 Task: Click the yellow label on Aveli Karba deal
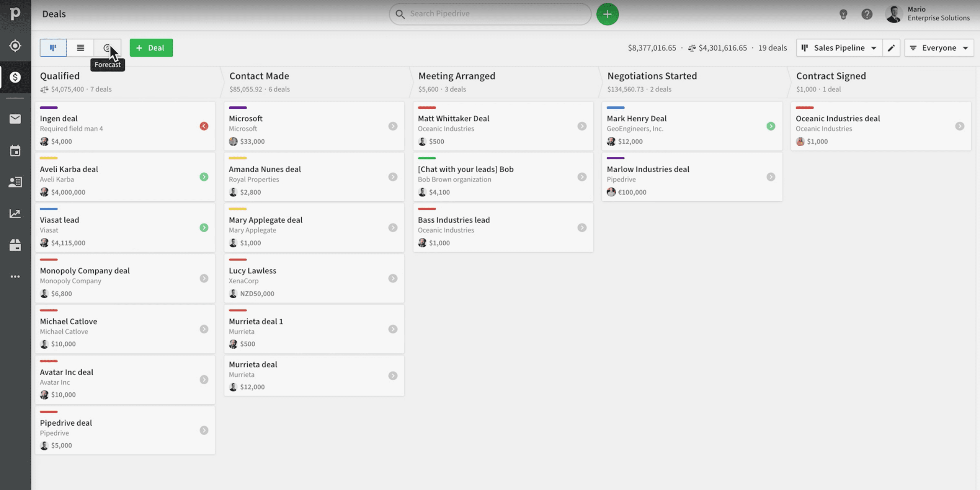[x=49, y=158]
